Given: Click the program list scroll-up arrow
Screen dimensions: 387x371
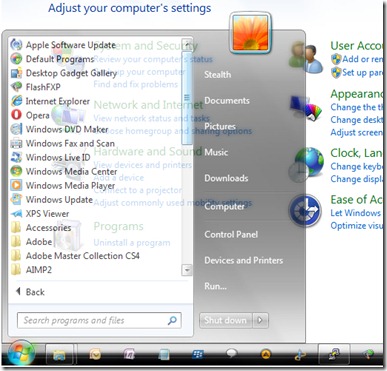Looking at the screenshot, I should tap(187, 44).
